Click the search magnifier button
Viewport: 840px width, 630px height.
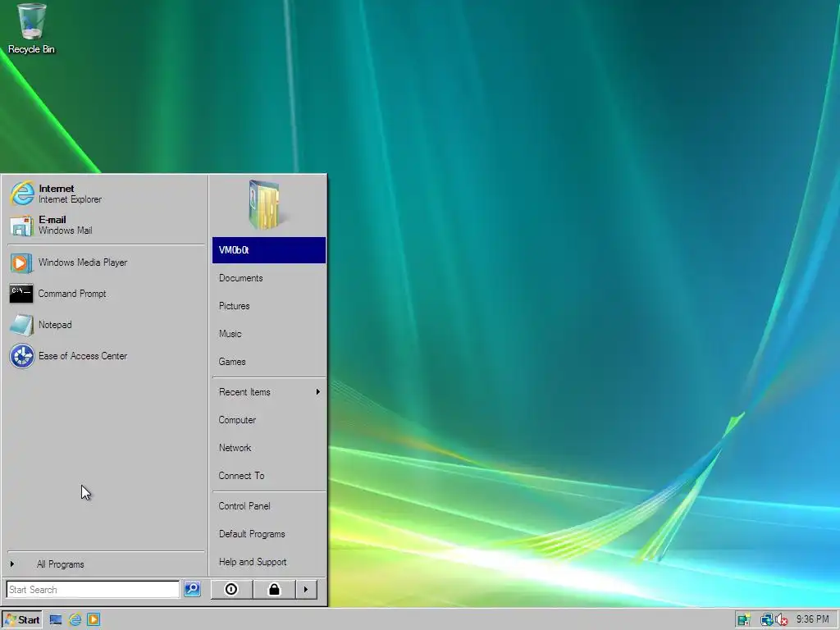[x=192, y=589]
